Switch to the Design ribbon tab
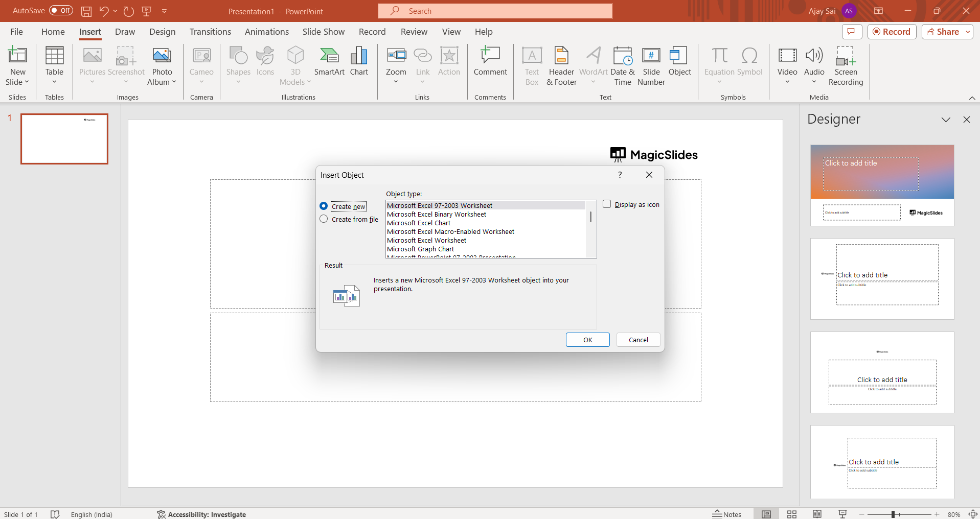 tap(162, 32)
